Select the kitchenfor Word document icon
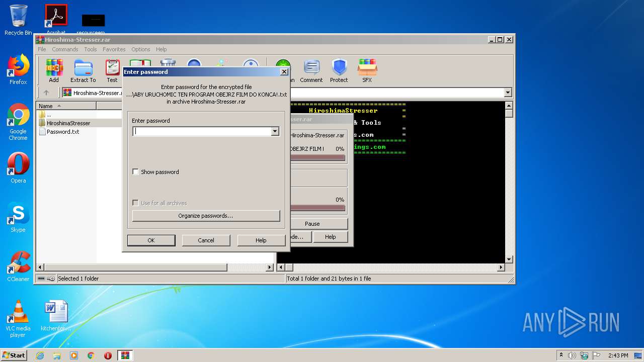Viewport: 644px width, 362px height. coord(56,316)
